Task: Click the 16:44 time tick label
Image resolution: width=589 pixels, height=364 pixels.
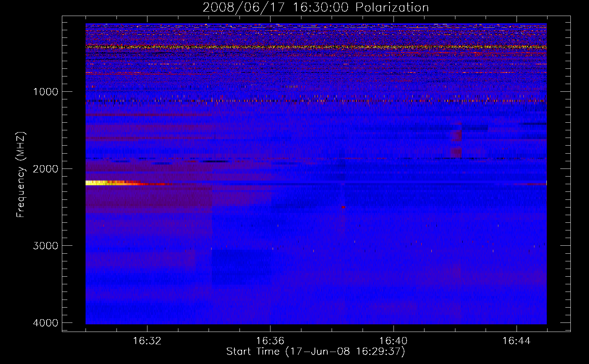Action: [516, 341]
